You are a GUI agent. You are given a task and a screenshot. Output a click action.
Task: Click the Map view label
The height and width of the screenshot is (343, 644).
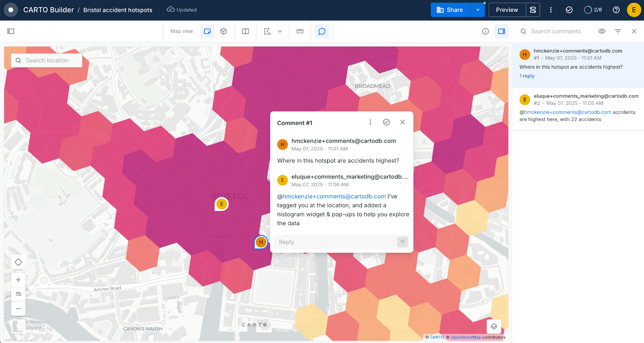(x=182, y=31)
